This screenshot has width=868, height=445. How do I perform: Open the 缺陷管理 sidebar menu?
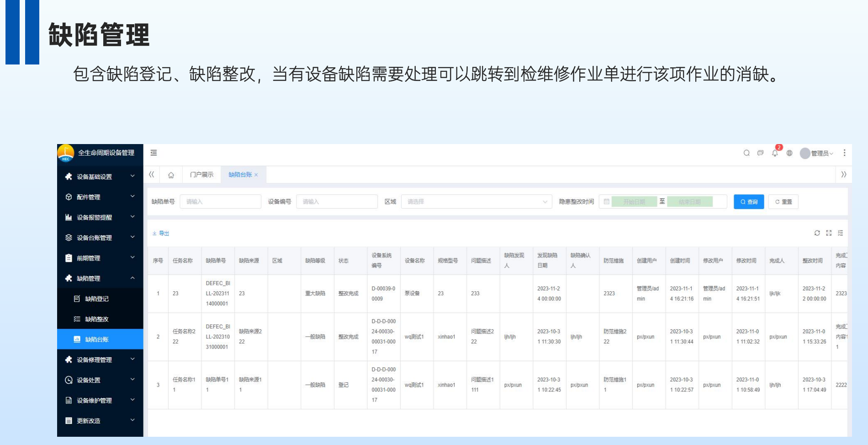100,278
